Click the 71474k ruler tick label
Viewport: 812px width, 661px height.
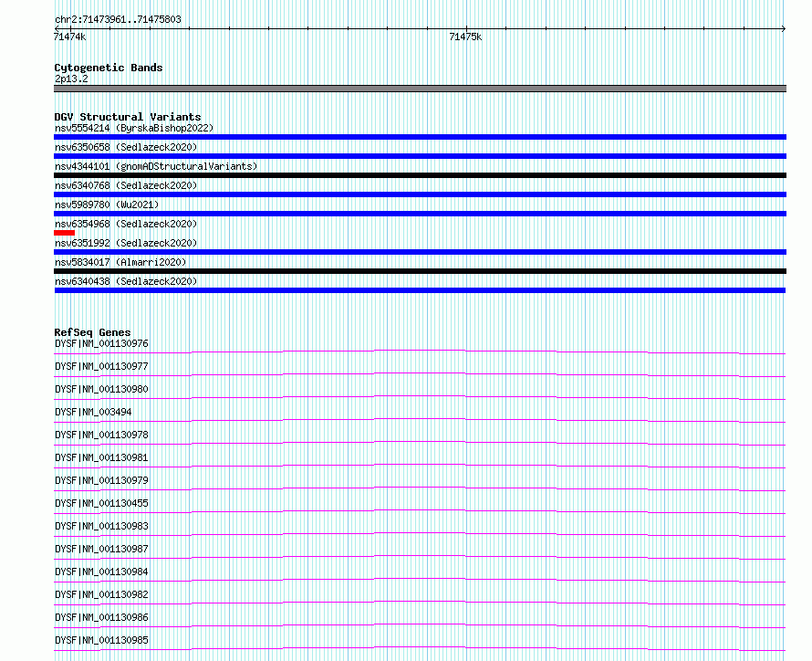point(70,37)
